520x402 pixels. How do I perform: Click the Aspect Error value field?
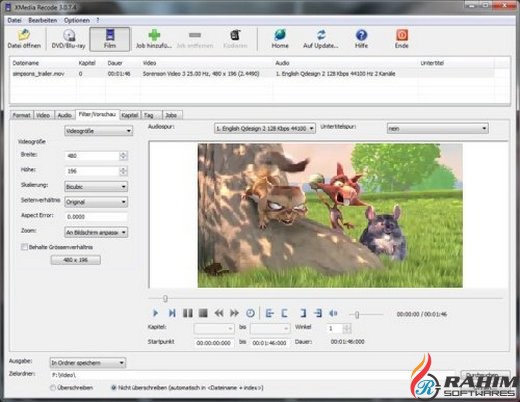tap(96, 217)
